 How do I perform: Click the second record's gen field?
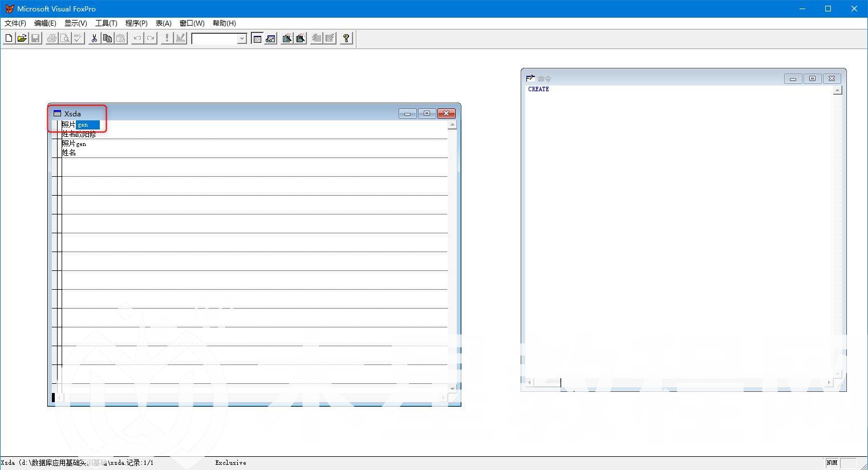tap(81, 144)
